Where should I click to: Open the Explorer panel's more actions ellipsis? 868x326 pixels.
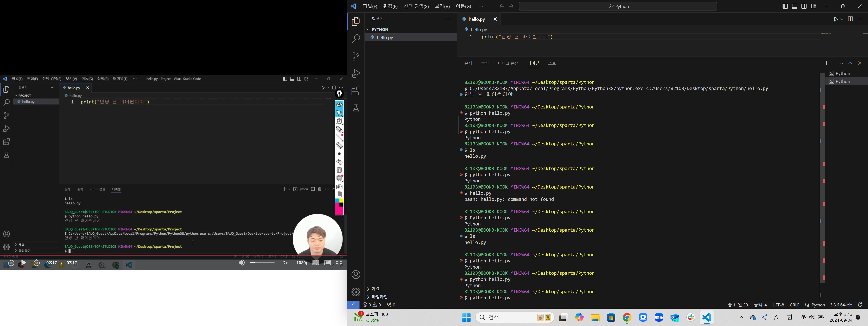[x=448, y=19]
